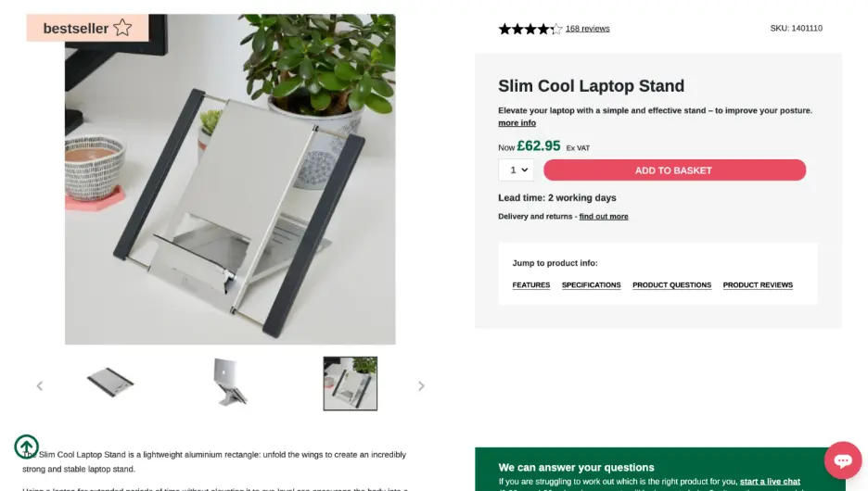The width and height of the screenshot is (868, 491).
Task: Open the quantity dropdown
Action: pyautogui.click(x=516, y=170)
